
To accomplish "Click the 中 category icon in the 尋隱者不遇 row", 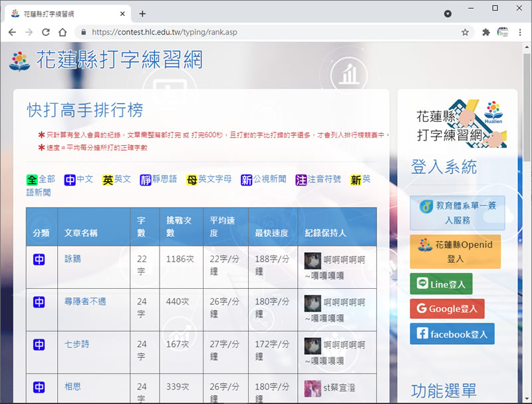I will 39,302.
